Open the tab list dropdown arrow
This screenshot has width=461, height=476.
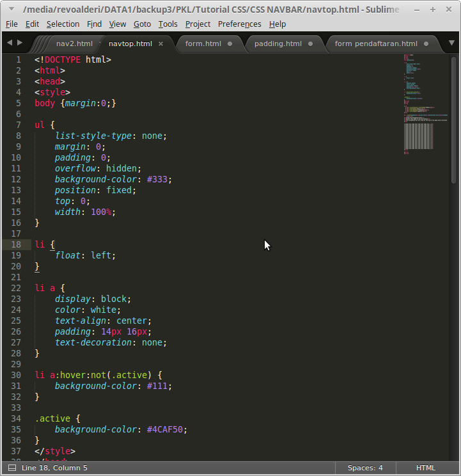[x=451, y=43]
